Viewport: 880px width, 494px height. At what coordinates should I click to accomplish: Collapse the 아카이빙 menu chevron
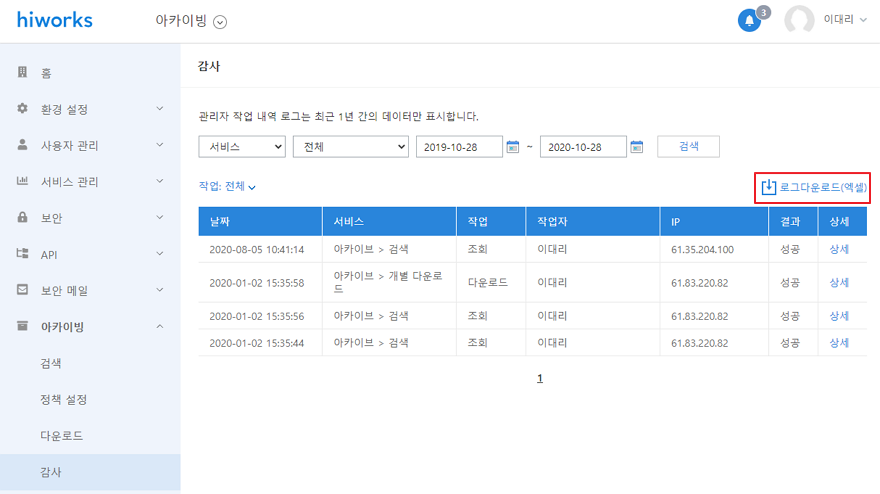[160, 326]
